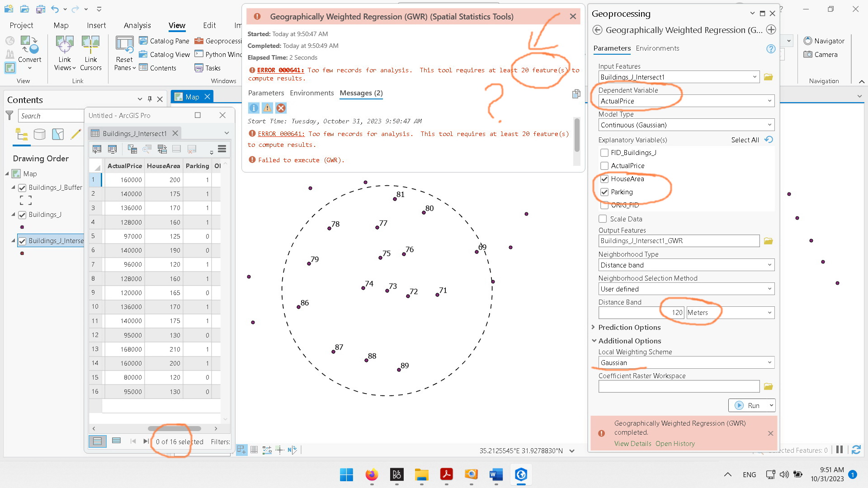Select the Buildings_J_Intersect1 table tab

click(x=135, y=133)
